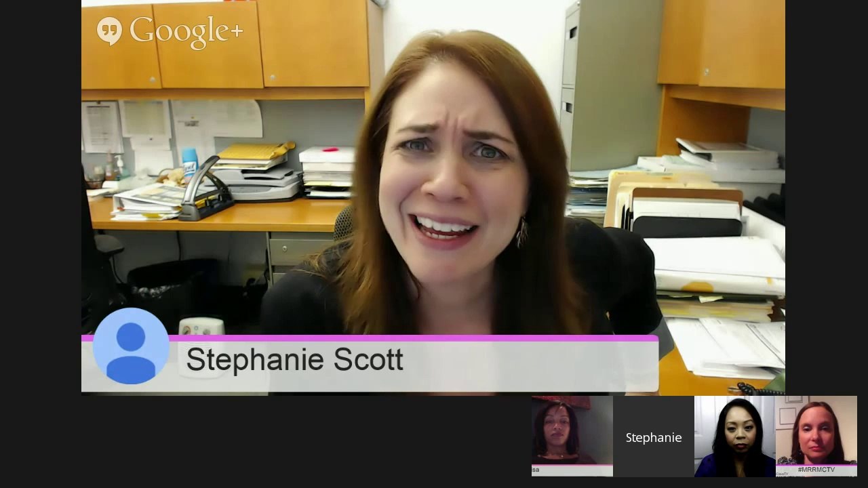The height and width of the screenshot is (488, 868).
Task: Click the Google+ Hangouts logo
Action: click(x=170, y=31)
